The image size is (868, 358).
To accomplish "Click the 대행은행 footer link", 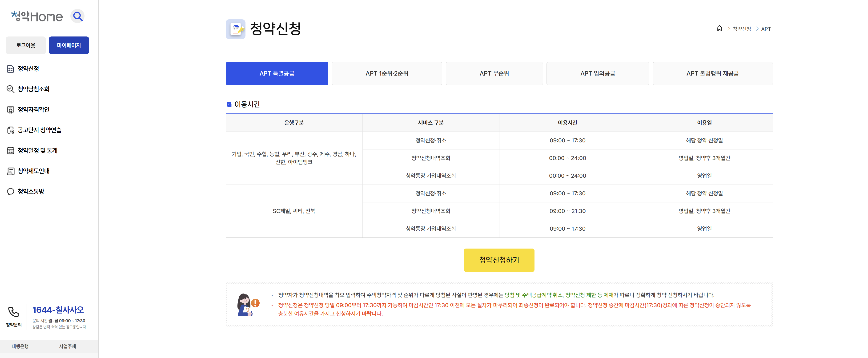I will tap(20, 346).
